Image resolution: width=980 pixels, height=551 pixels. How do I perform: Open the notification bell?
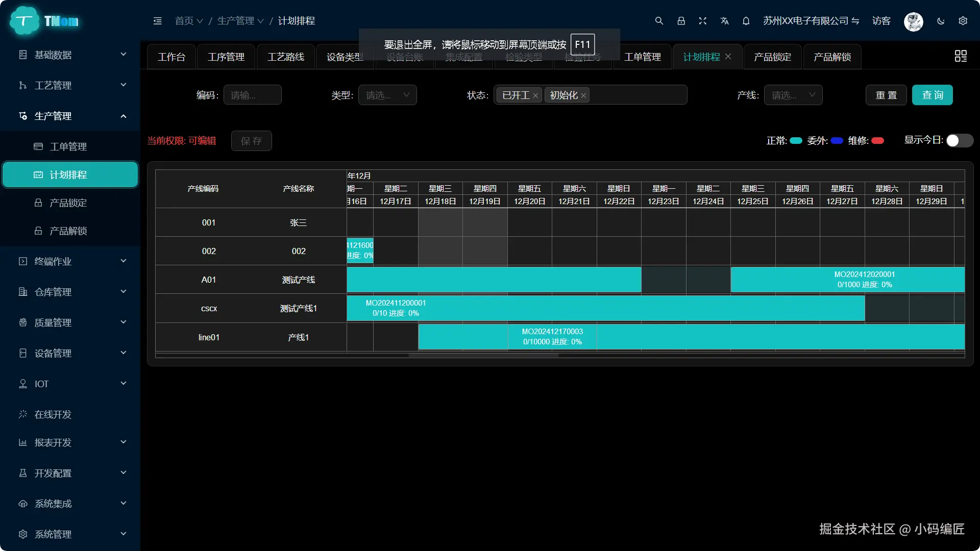tap(746, 21)
